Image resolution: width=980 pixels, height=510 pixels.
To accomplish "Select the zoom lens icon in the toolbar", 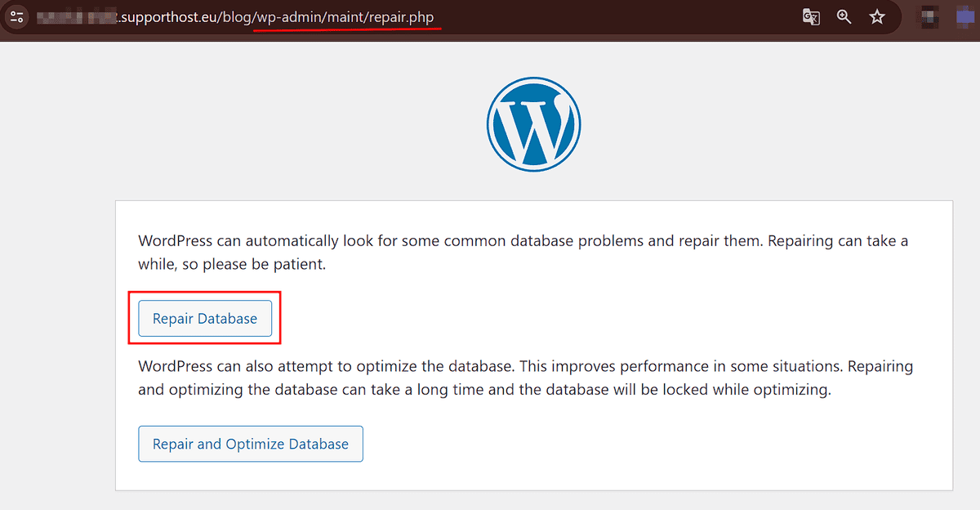I will (x=844, y=16).
